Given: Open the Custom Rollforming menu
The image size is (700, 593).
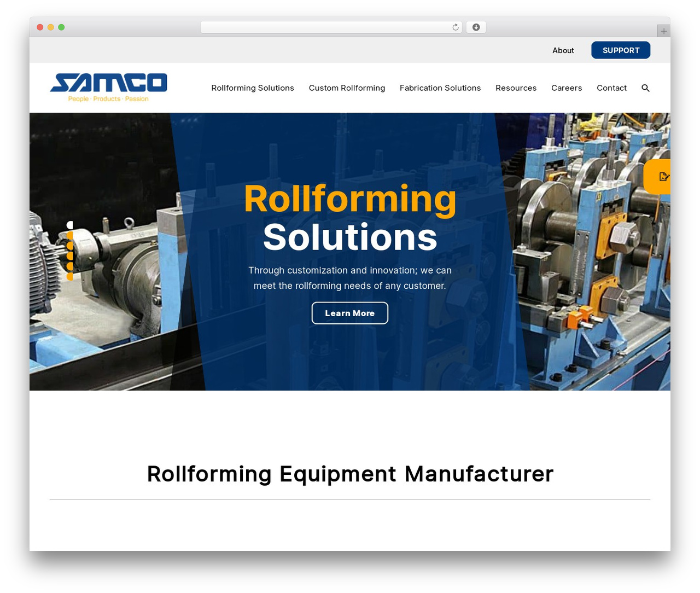Looking at the screenshot, I should (x=347, y=88).
